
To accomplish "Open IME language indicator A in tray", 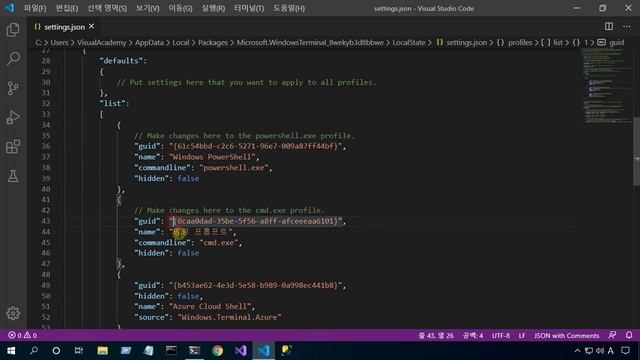I will point(611,351).
